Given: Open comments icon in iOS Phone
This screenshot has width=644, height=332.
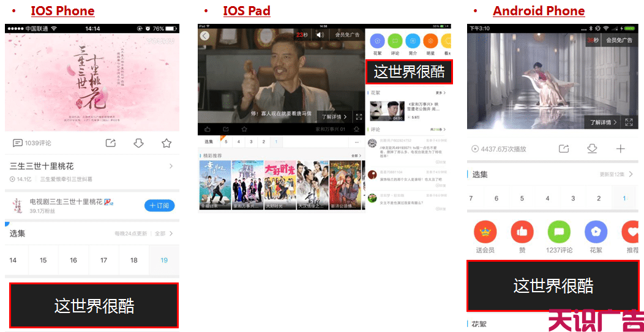Looking at the screenshot, I should [x=17, y=143].
